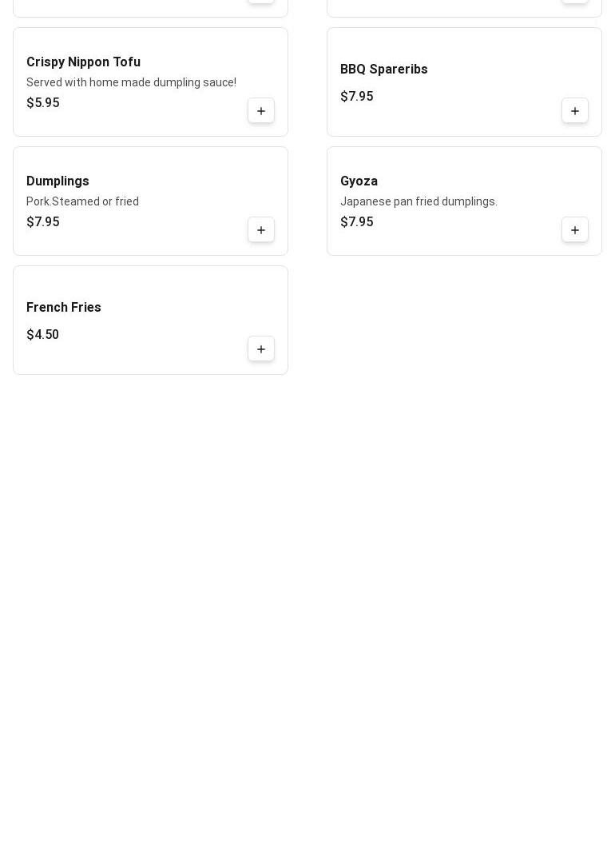Image resolution: width=615 pixels, height=868 pixels.
Task: Click the $7.95 price under Gyoza
Action: 357,222
